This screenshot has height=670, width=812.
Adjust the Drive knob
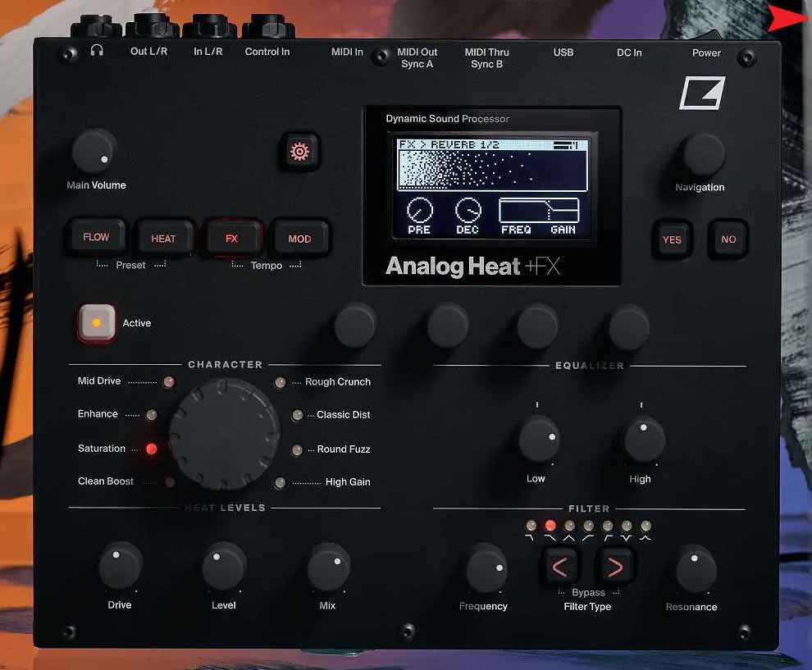(120, 567)
